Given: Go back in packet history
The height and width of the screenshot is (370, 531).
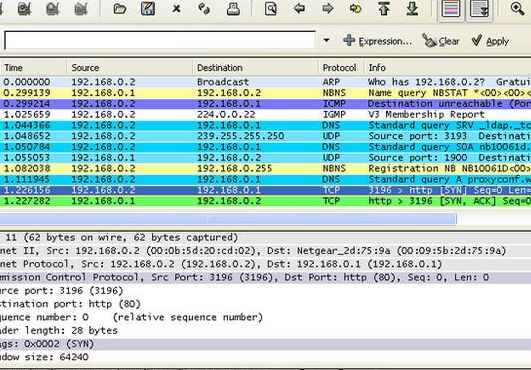Looking at the screenshot, I should (x=299, y=8).
